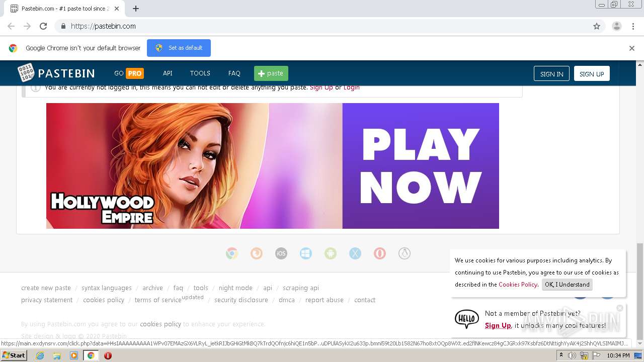Click the Pastebin logo

click(56, 73)
